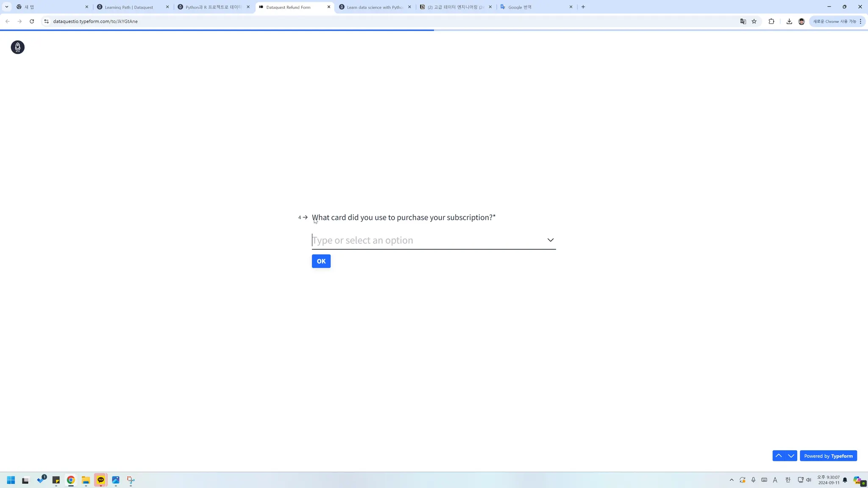View site information icon beside URL
The height and width of the screenshot is (488, 868).
[46, 21]
